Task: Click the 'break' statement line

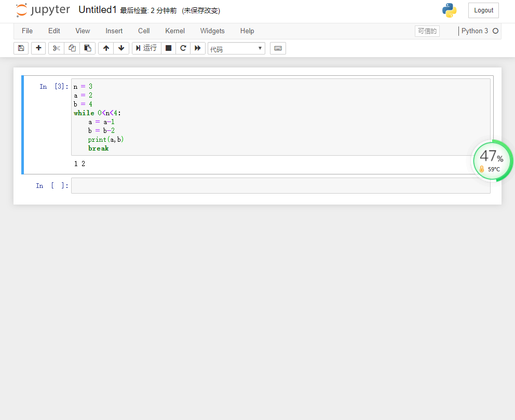Action: (98, 148)
